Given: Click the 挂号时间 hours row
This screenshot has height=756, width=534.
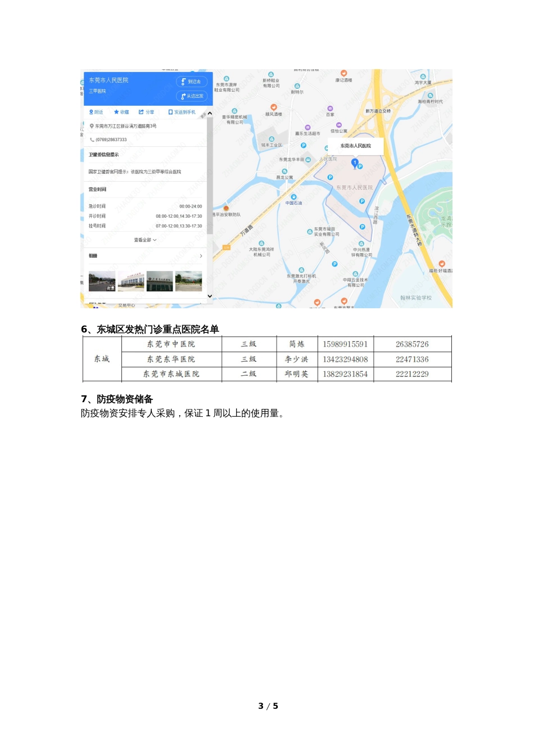Looking at the screenshot, I should pos(145,226).
